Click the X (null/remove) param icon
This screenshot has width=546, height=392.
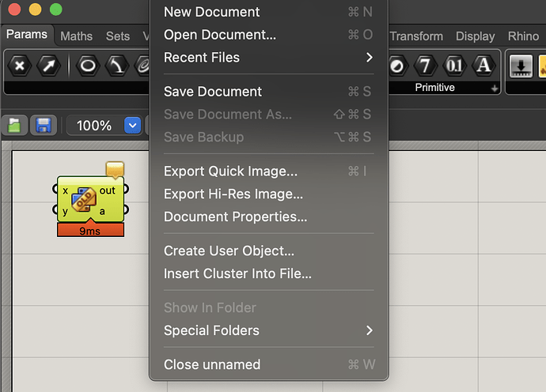(20, 66)
